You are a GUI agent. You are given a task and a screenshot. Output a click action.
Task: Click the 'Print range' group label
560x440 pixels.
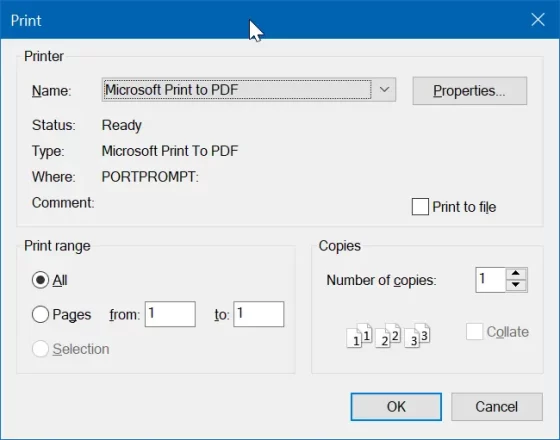click(57, 246)
